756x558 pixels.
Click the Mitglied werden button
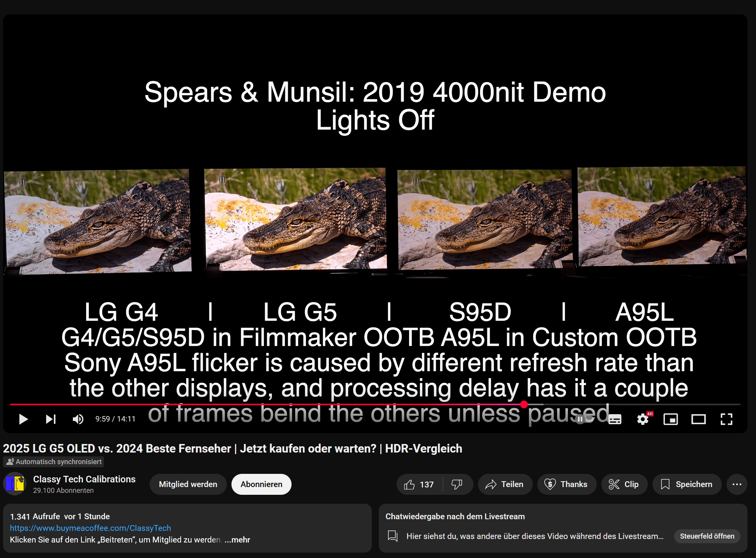[x=188, y=484]
